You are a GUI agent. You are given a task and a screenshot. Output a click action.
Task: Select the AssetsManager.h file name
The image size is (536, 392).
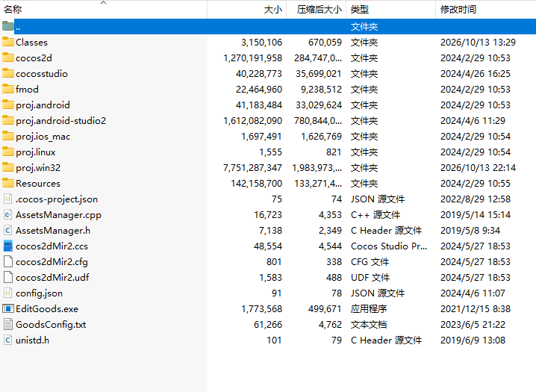(53, 231)
